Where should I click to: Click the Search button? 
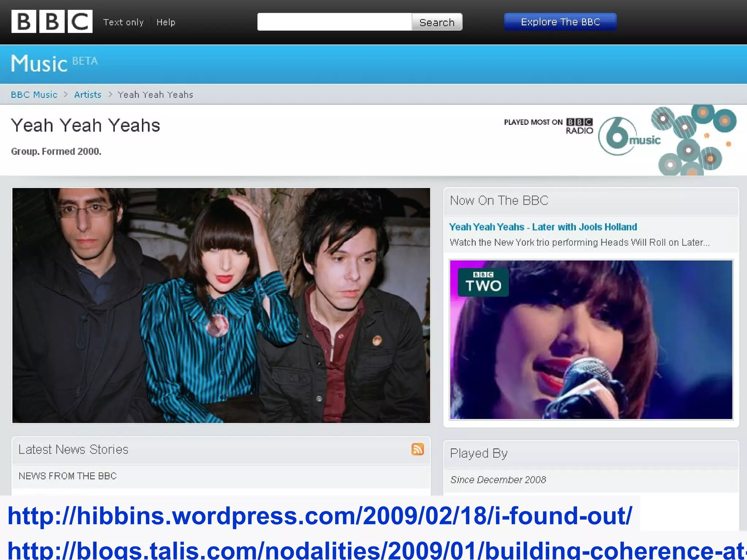point(437,22)
